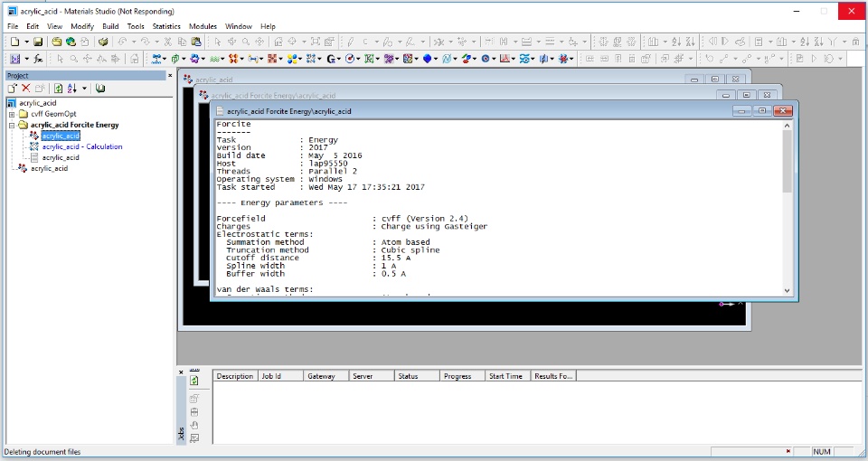Image resolution: width=868 pixels, height=461 pixels.
Task: Select the cvff GeomOpt folder in Project tree
Action: point(53,114)
